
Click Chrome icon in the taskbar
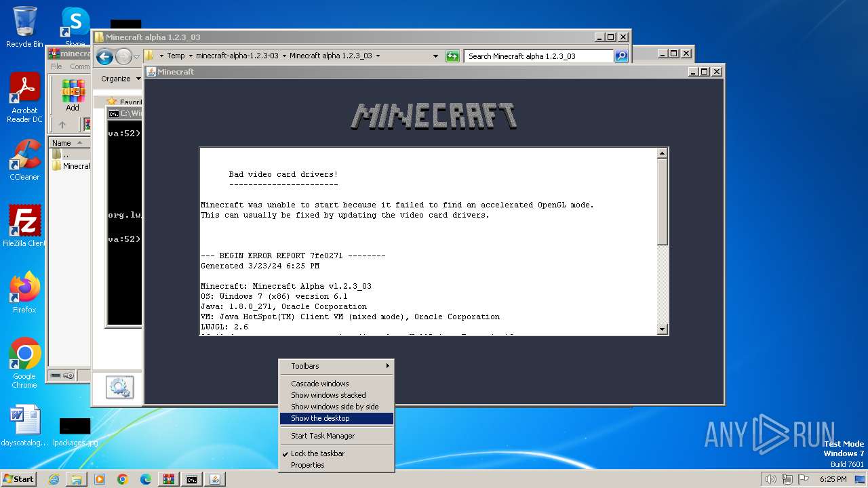123,479
